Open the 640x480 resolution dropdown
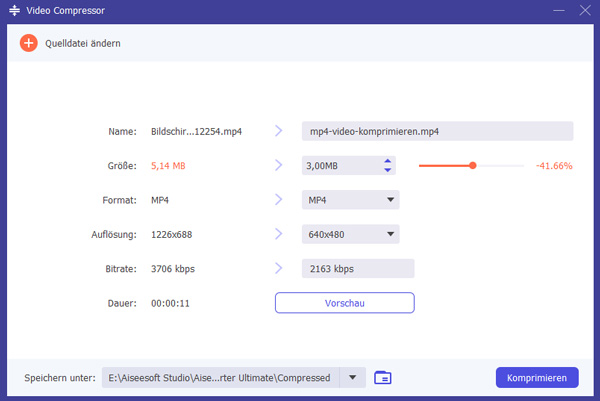This screenshot has width=600, height=401. click(x=391, y=236)
